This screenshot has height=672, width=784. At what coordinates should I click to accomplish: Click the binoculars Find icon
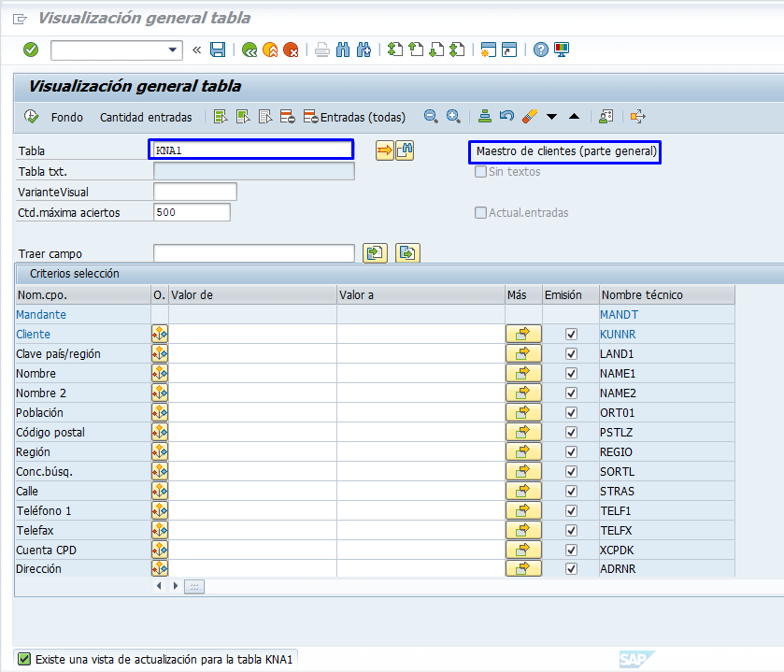click(343, 50)
